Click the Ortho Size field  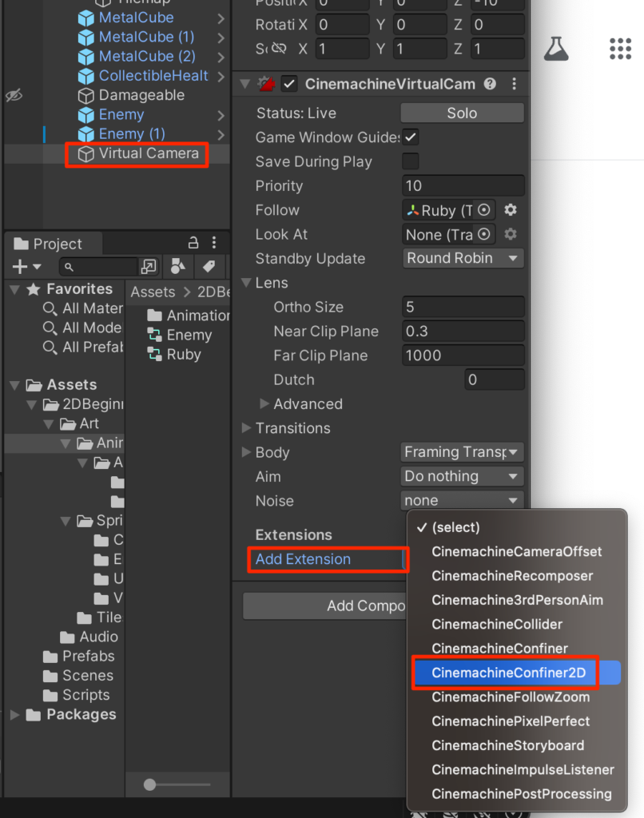463,307
